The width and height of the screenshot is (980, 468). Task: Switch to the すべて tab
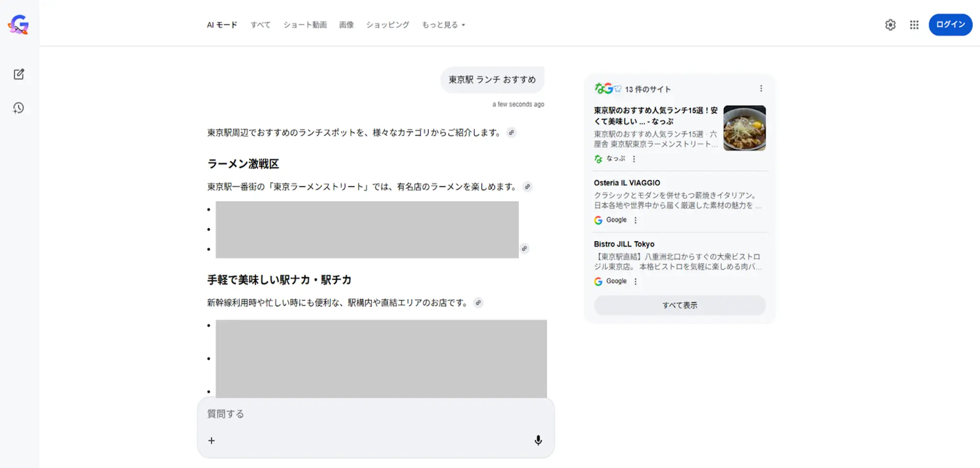point(260,24)
